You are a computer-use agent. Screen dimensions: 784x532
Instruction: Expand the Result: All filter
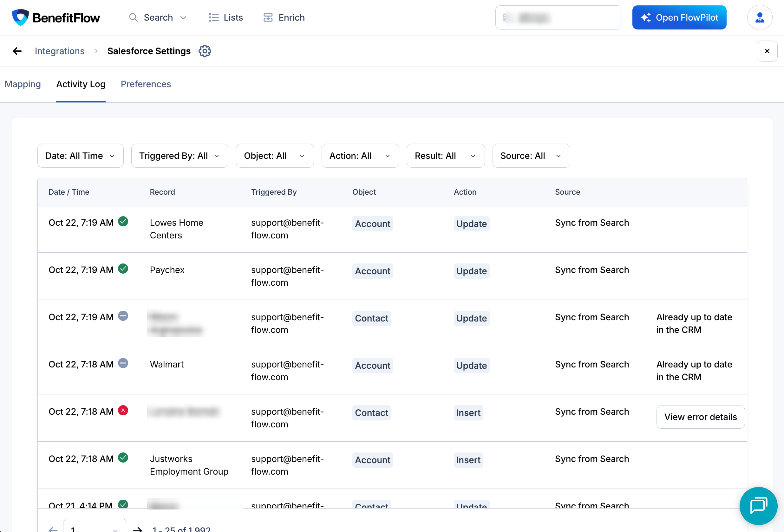(x=446, y=156)
